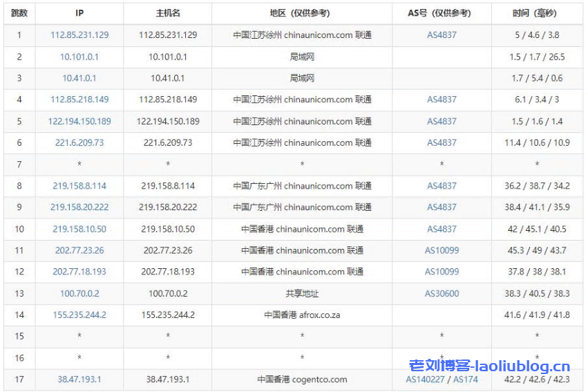This screenshot has width=588, height=392.
Task: Open AS10099 link in hop 11 row
Action: (x=442, y=250)
